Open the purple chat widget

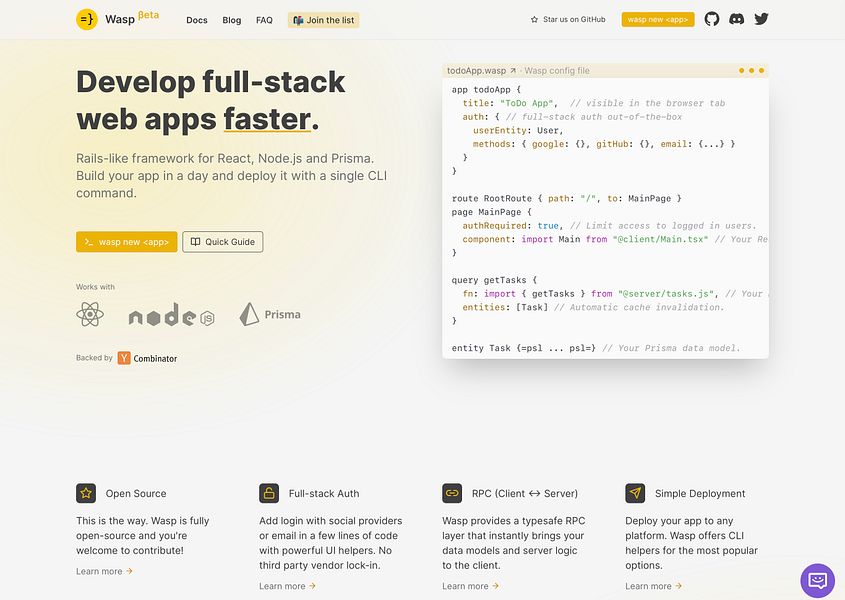[818, 581]
